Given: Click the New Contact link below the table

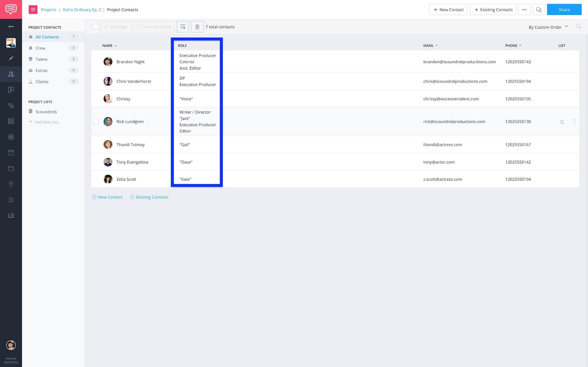Looking at the screenshot, I should (x=107, y=197).
